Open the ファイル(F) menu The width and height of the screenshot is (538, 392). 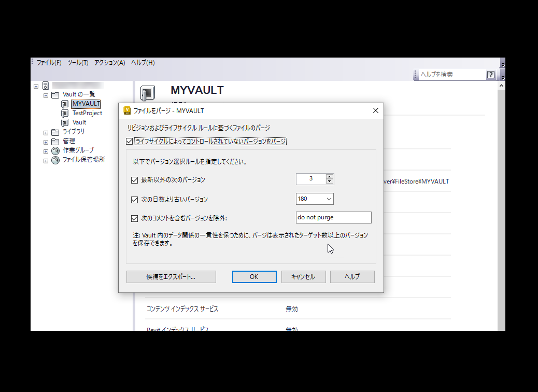49,62
